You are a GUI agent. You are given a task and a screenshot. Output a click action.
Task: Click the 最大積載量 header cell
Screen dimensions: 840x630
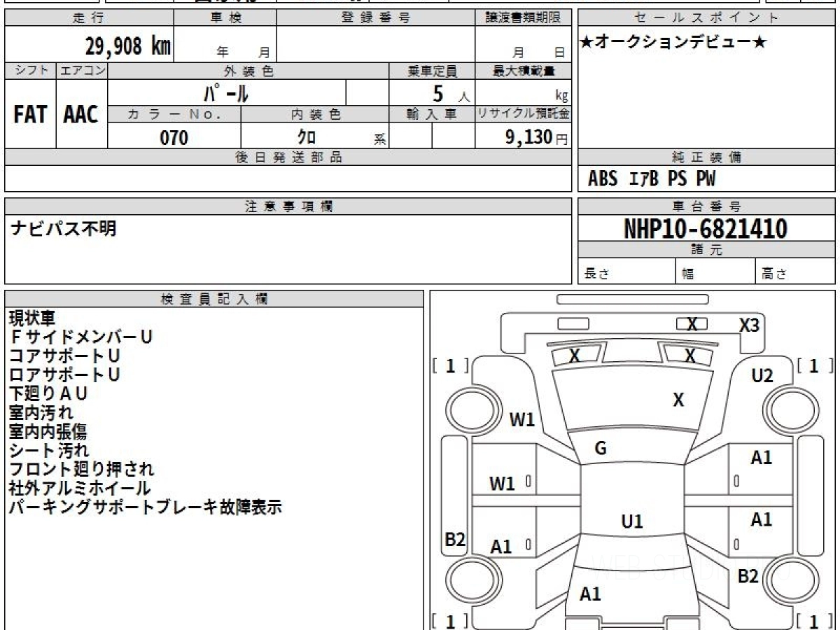523,71
